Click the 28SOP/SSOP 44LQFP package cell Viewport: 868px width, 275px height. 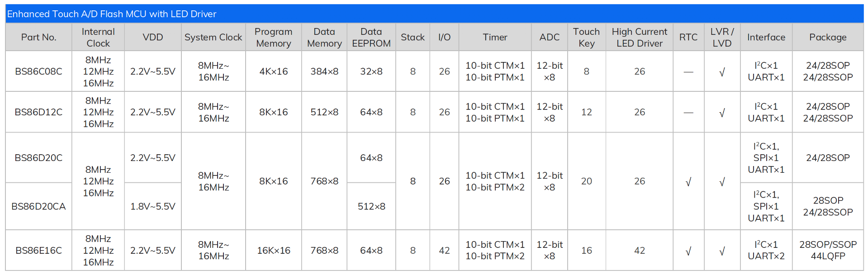[828, 250]
